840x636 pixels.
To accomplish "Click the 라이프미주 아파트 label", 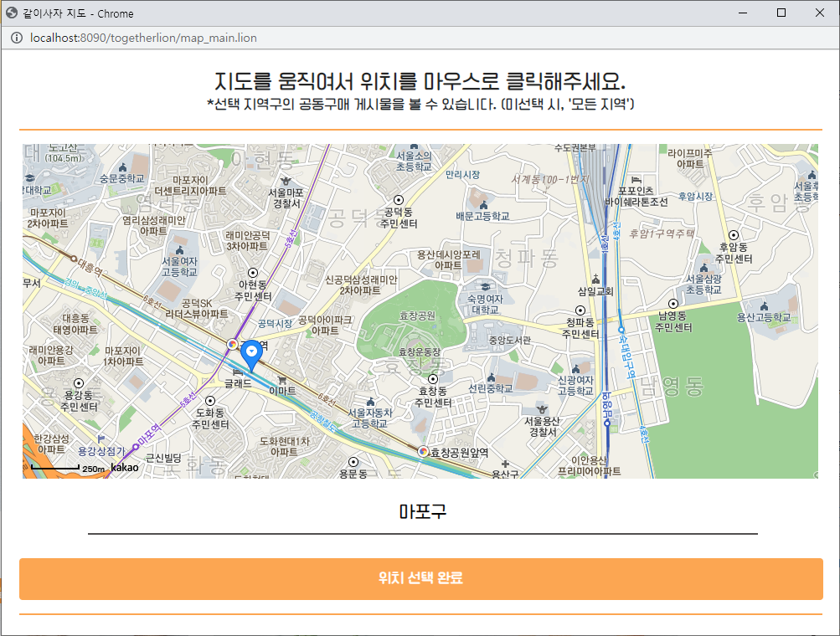I will (690, 158).
